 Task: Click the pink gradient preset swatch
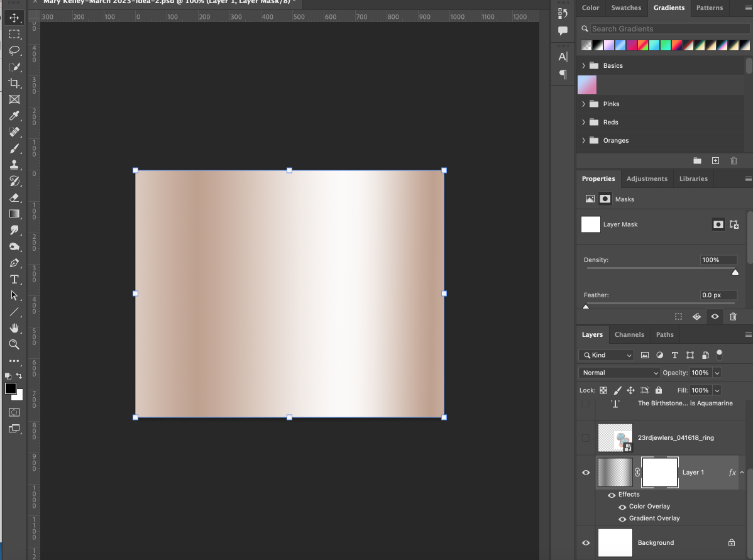[x=586, y=84]
